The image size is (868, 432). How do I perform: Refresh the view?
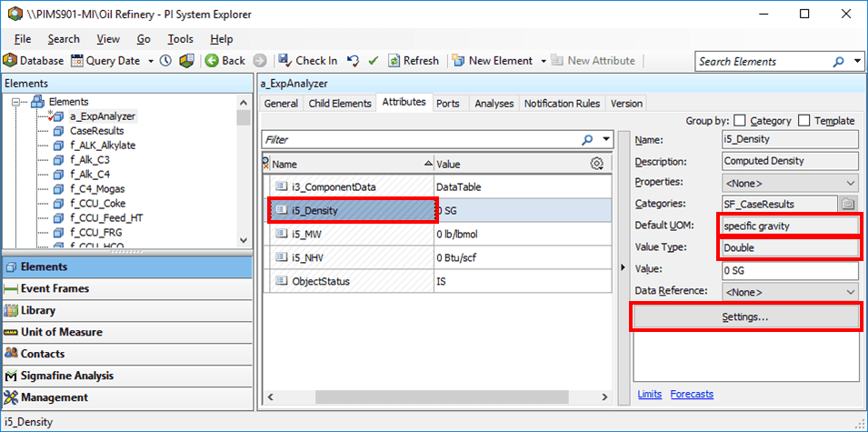click(414, 61)
